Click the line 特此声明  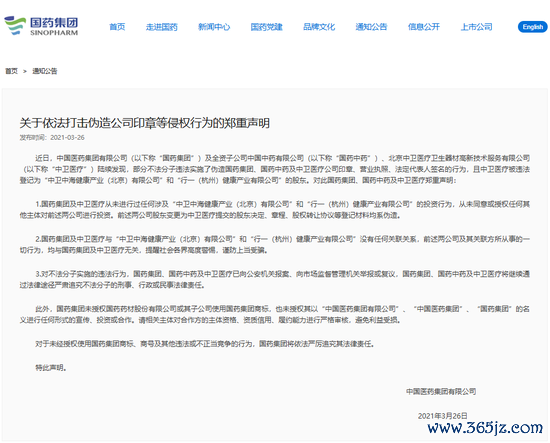(51, 368)
